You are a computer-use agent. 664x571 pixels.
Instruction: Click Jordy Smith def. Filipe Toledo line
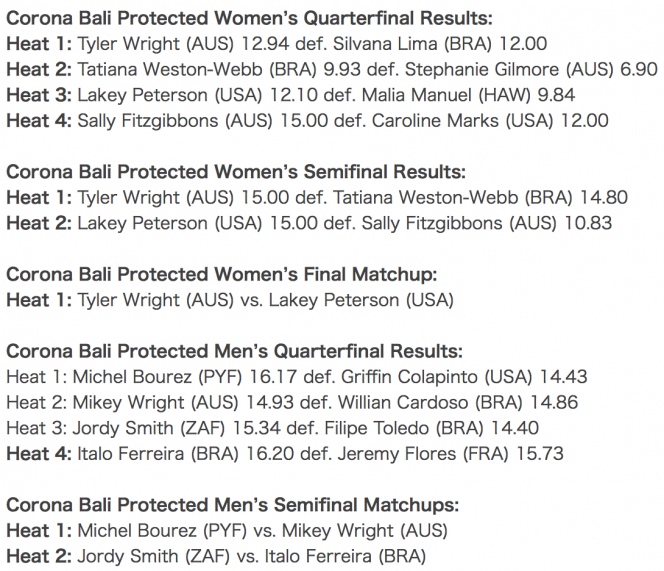point(272,428)
